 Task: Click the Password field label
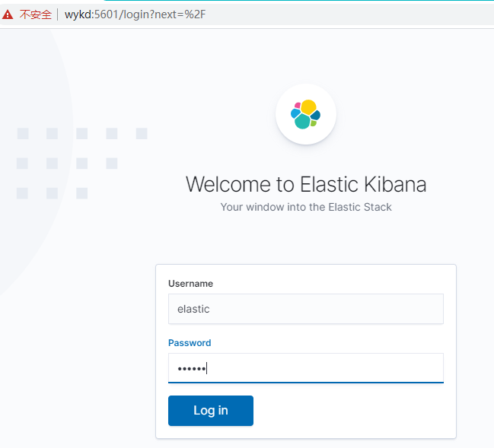[x=190, y=342]
